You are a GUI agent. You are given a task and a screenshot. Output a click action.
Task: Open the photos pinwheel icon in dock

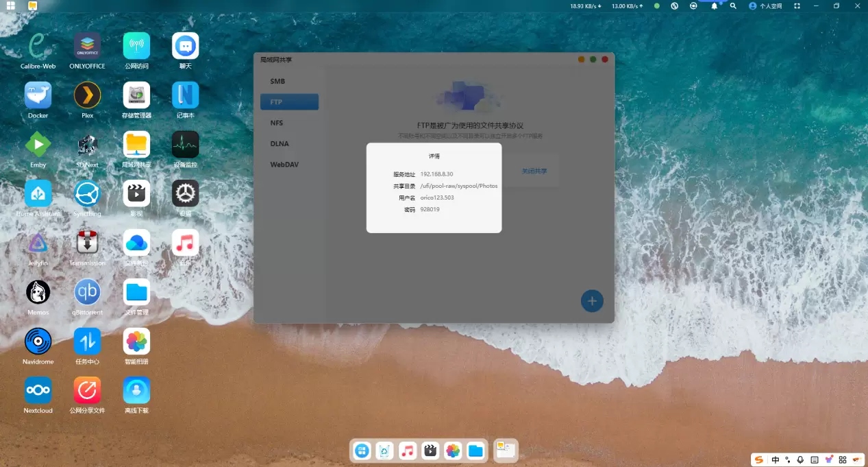coord(453,451)
